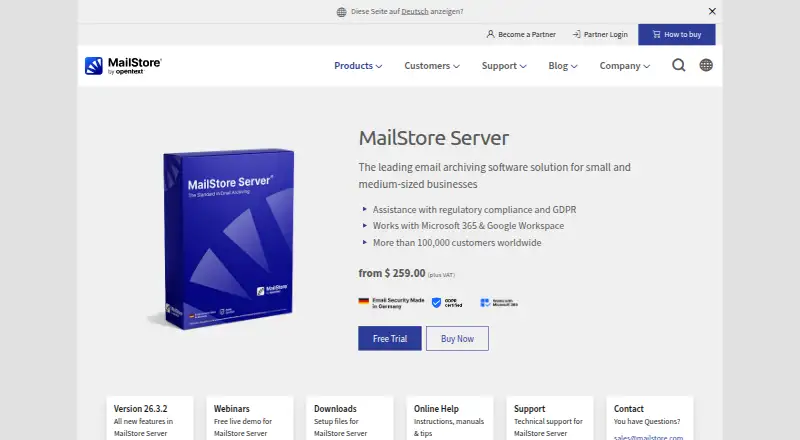Click 'More than 100,000 customers worldwide' text

[x=457, y=242]
